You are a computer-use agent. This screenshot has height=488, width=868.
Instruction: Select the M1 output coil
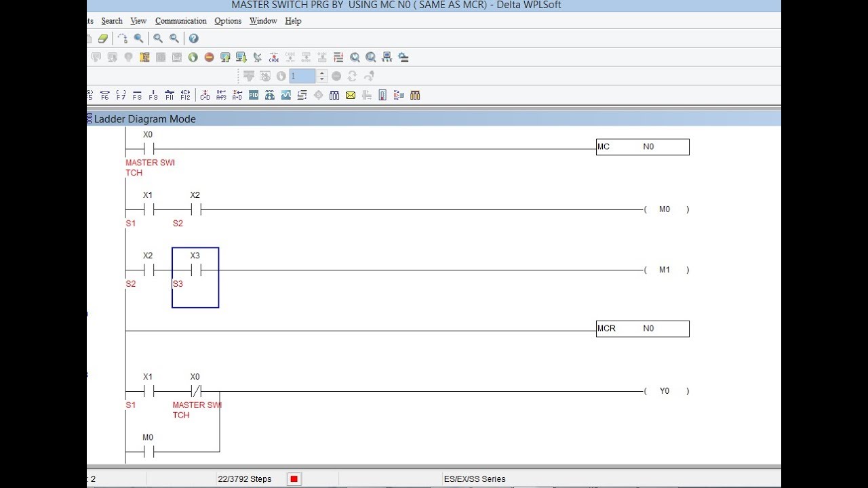pyautogui.click(x=666, y=270)
